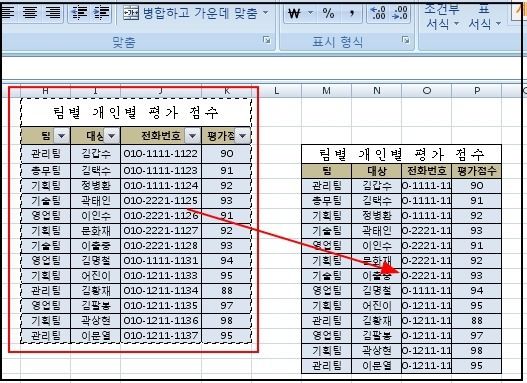Open the 평가점수 column filter dropdown
This screenshot has width=527, height=383.
[242, 136]
